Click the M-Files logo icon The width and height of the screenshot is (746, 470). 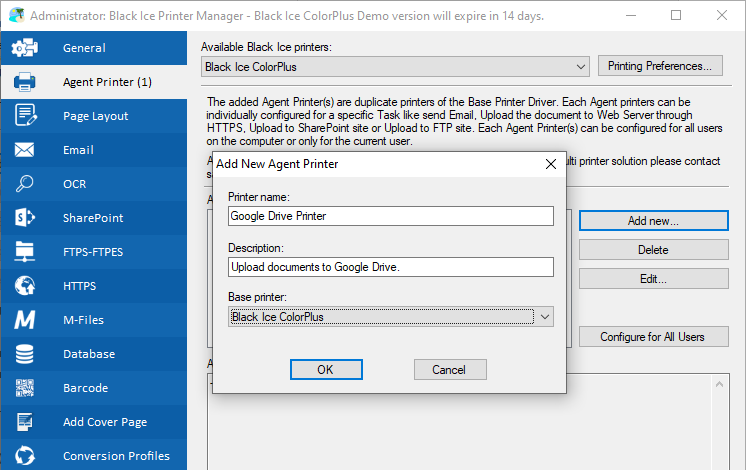click(25, 320)
